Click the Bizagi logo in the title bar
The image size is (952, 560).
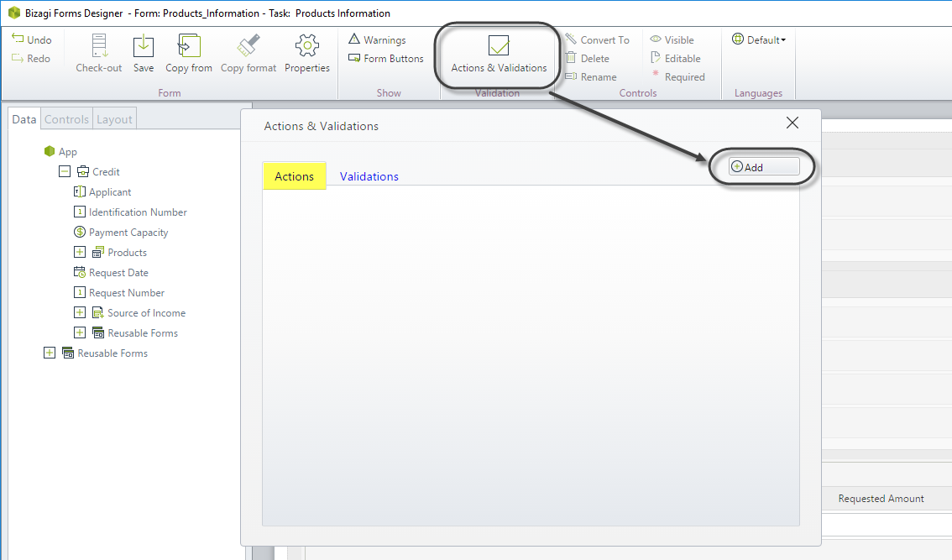[14, 13]
